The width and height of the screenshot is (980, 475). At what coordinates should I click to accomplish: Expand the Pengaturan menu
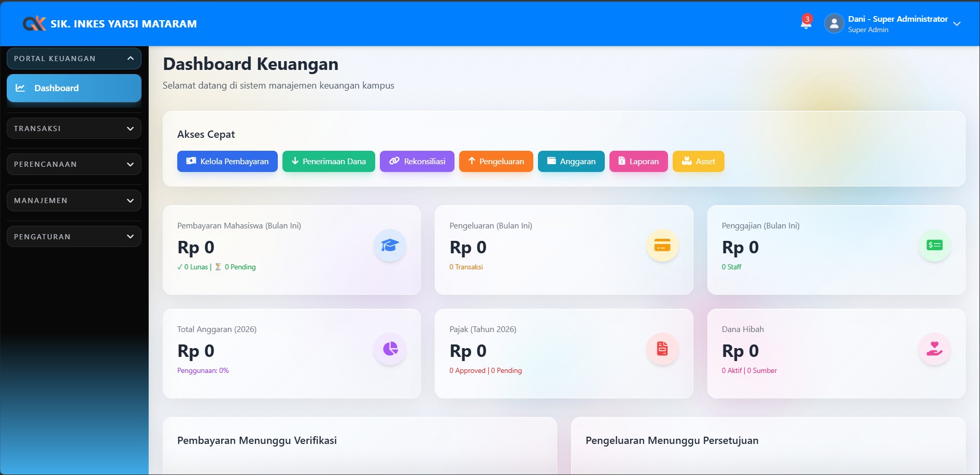[x=74, y=236]
